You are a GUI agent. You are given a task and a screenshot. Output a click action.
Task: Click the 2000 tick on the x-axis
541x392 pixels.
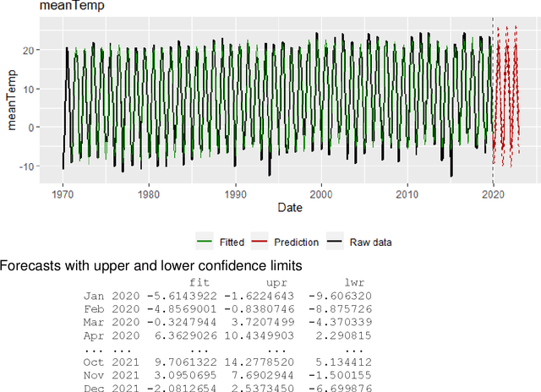[321, 192]
